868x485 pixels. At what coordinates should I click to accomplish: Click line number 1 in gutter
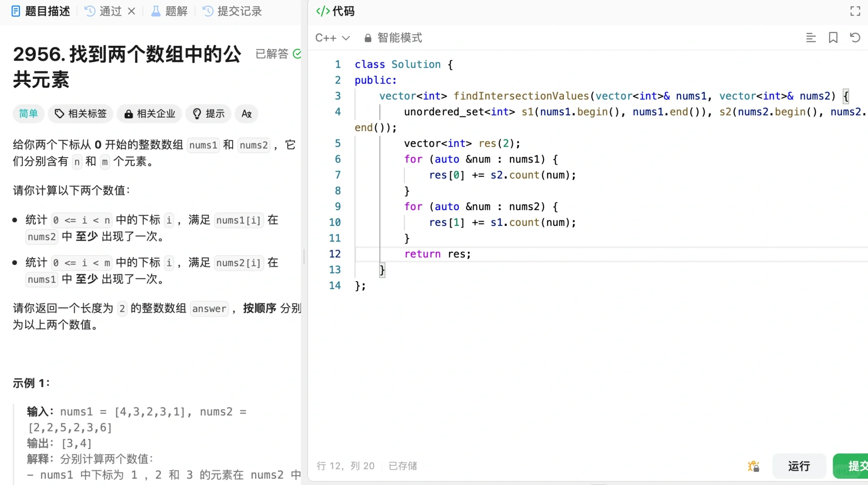(x=338, y=64)
